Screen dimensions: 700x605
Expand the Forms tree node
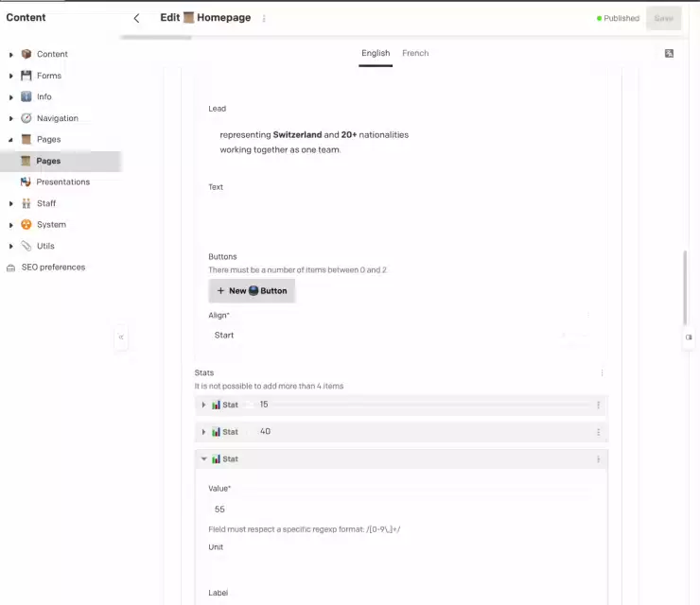coord(11,76)
